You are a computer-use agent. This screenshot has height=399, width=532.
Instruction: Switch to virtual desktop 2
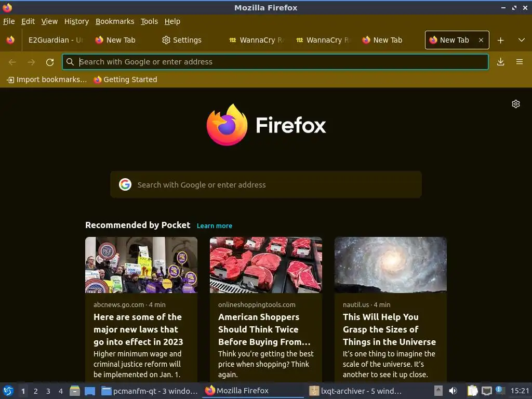coord(36,391)
